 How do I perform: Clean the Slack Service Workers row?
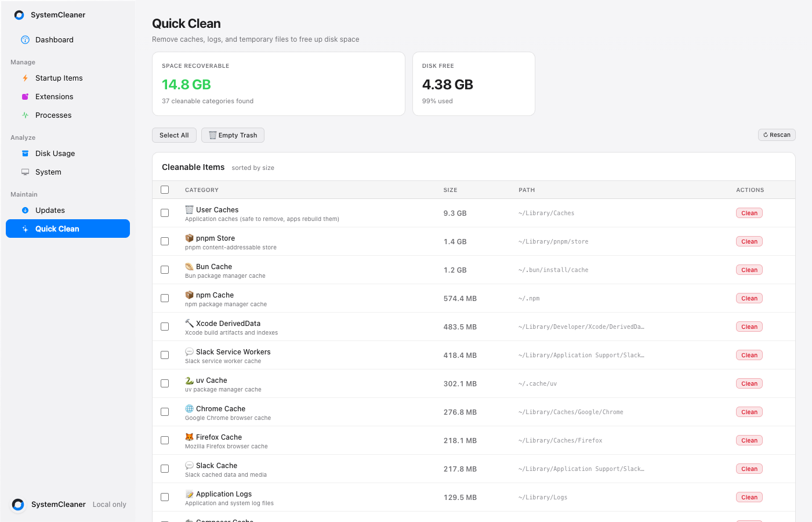(749, 355)
